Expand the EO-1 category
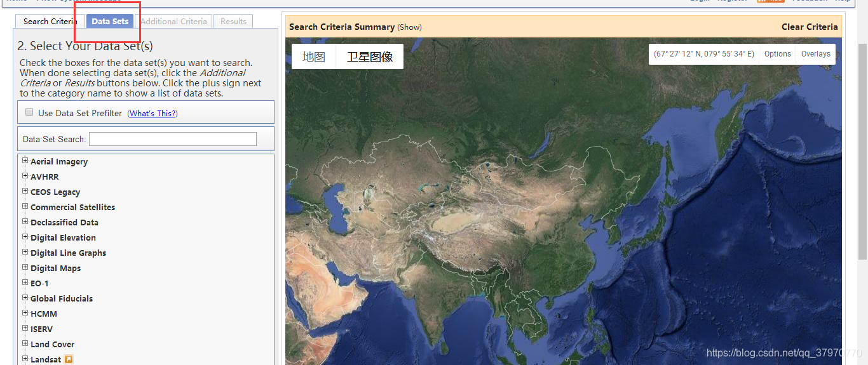The width and height of the screenshot is (868, 365). [x=25, y=282]
